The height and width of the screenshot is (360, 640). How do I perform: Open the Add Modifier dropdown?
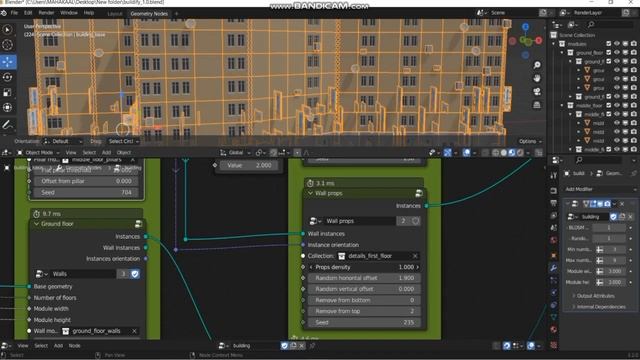pos(599,189)
